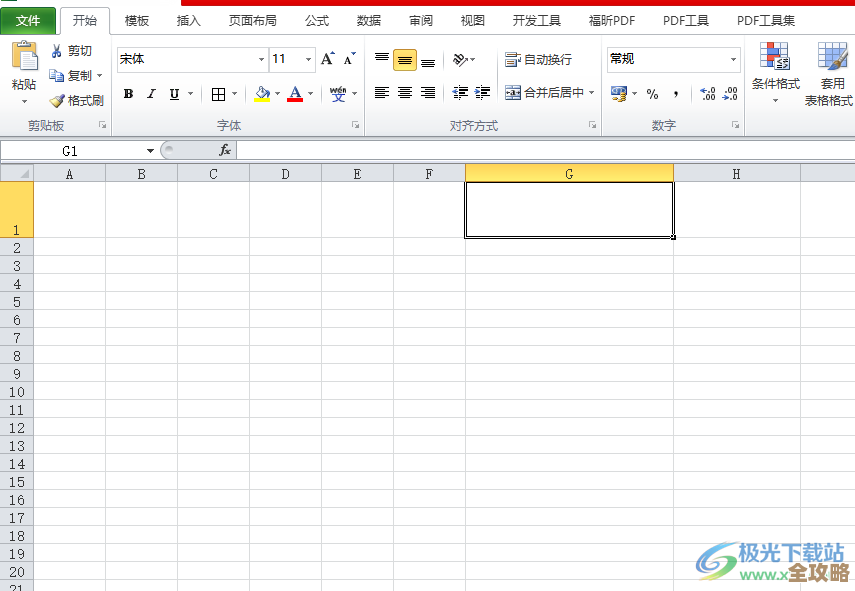Open the font name dropdown

point(262,60)
